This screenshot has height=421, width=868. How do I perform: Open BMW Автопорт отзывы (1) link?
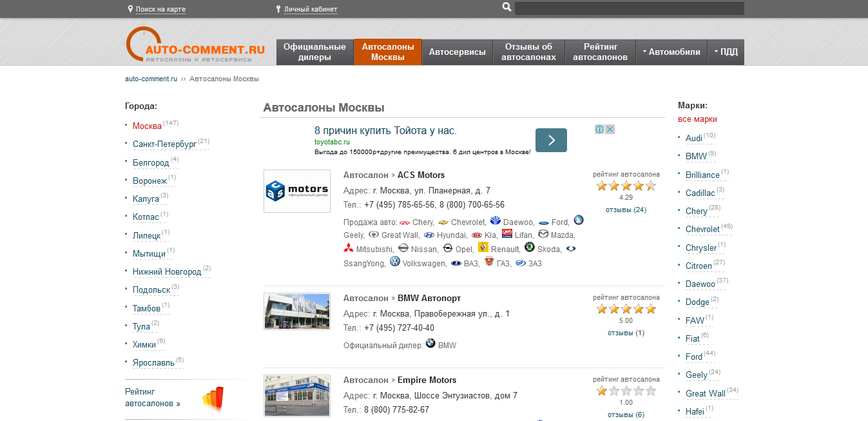click(626, 333)
